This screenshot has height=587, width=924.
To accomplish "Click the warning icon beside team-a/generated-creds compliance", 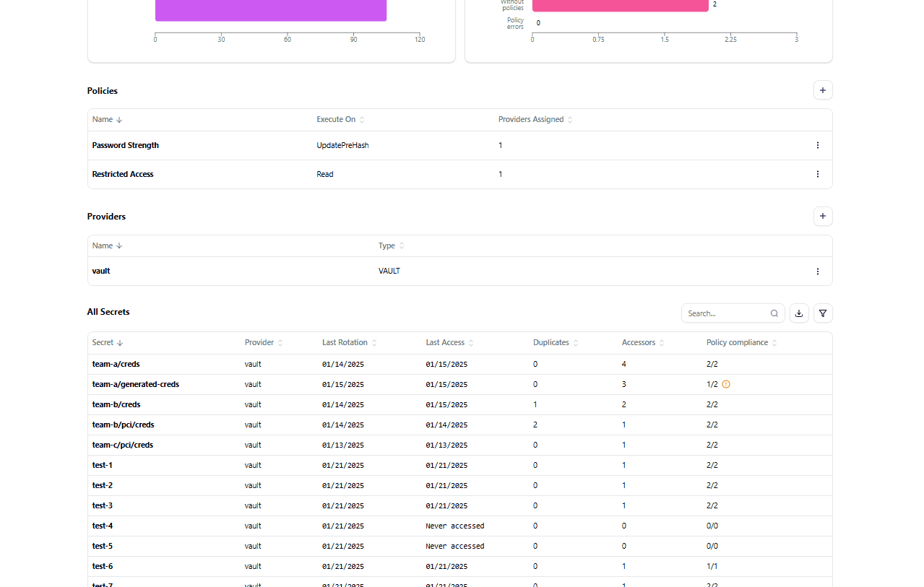I will tap(725, 384).
